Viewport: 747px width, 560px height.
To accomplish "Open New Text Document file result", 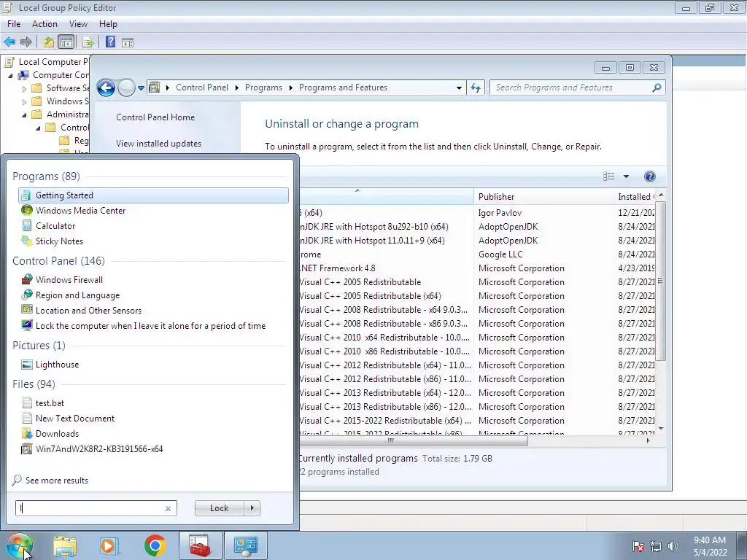I will tap(75, 418).
